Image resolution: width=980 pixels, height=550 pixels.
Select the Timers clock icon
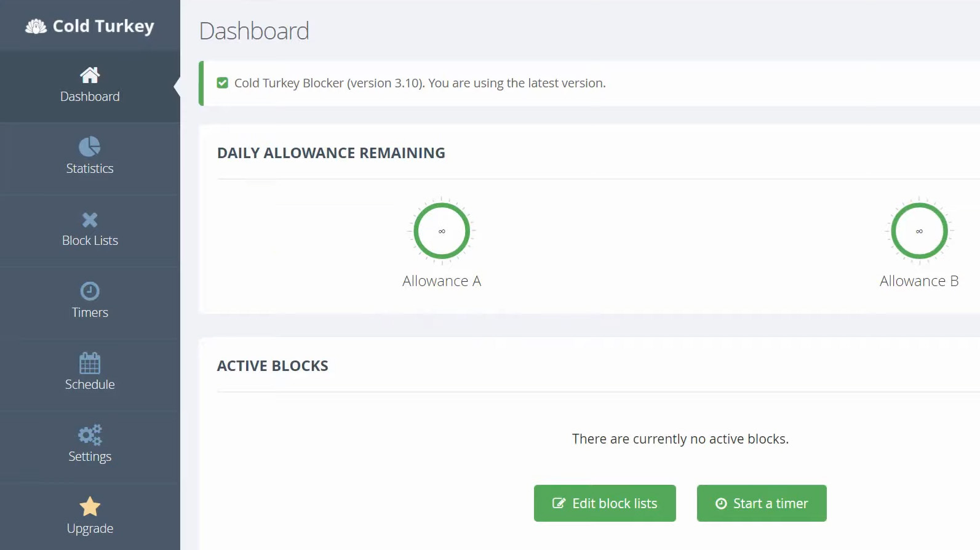[90, 291]
